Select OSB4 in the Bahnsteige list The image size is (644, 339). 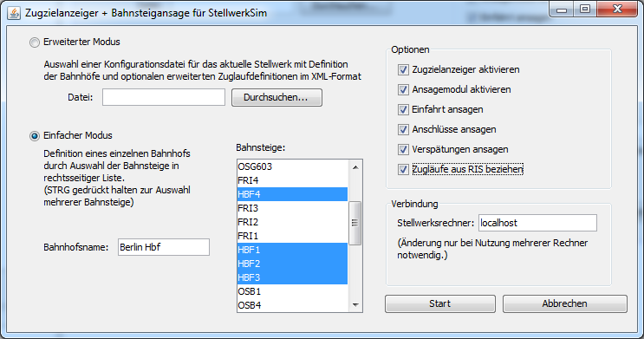pyautogui.click(x=292, y=305)
